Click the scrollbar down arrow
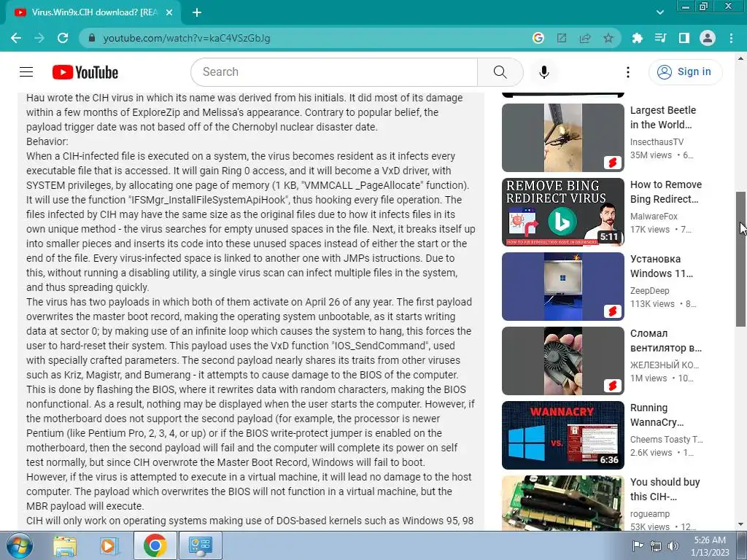Viewport: 747px width, 560px height. coord(741,525)
